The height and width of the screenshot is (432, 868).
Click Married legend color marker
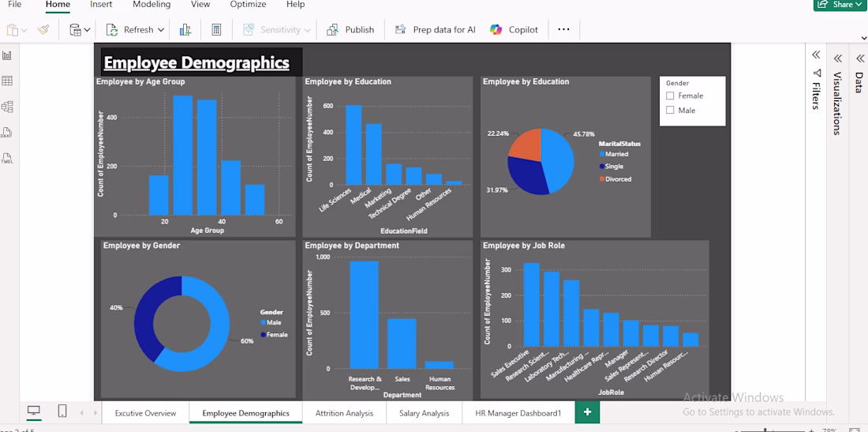[602, 155]
